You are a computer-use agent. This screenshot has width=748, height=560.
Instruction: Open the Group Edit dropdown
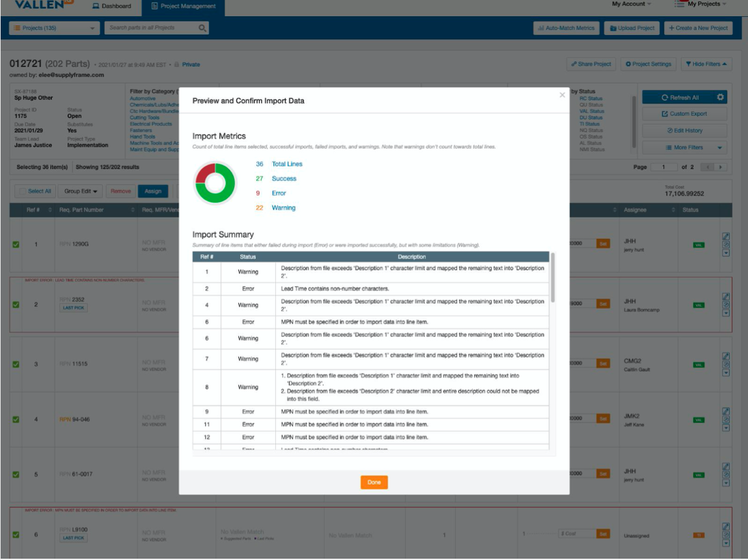coord(81,191)
